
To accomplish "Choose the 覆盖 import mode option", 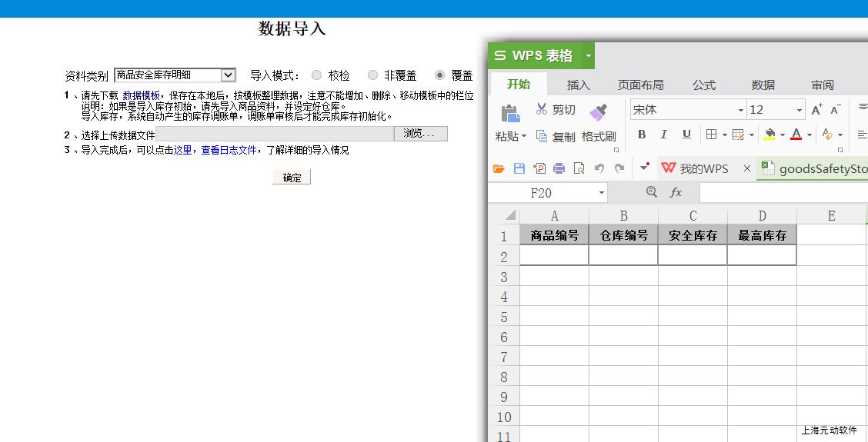I will 439,75.
